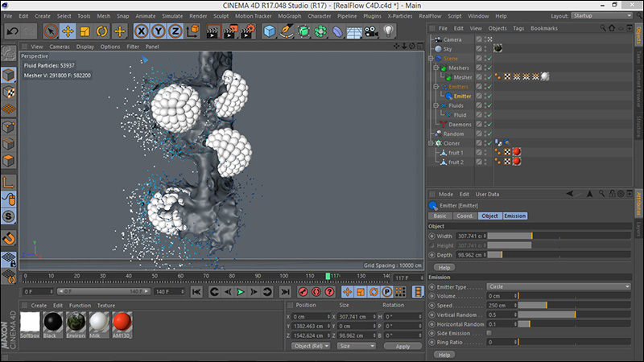Open the MoGraph menu
The height and width of the screenshot is (362, 644).
coord(290,16)
